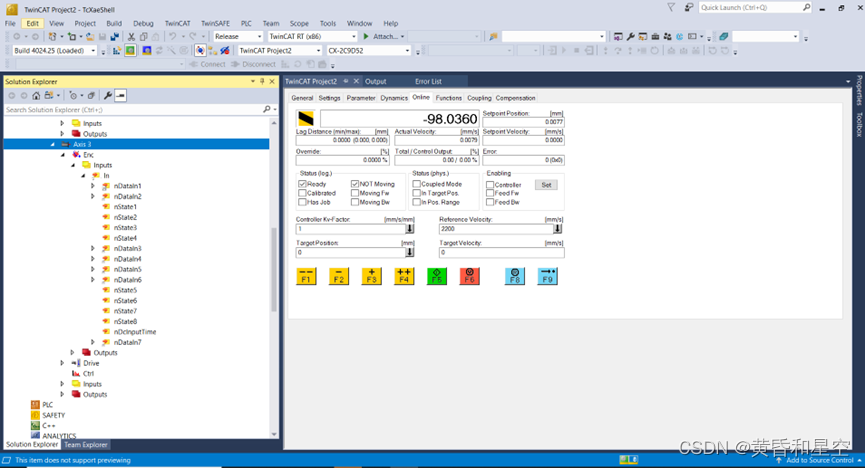
Task: Click the green F5 start button
Action: click(x=436, y=276)
